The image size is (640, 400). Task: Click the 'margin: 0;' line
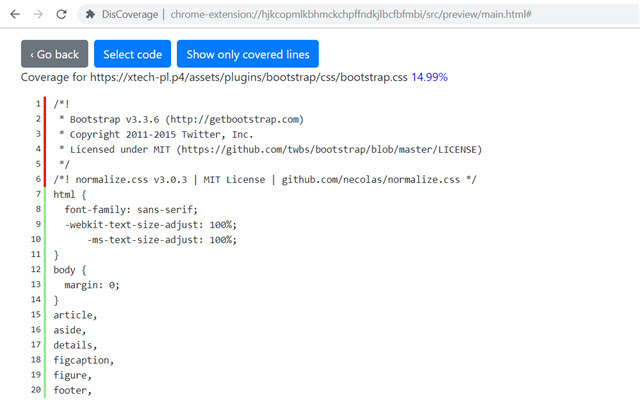pyautogui.click(x=92, y=285)
